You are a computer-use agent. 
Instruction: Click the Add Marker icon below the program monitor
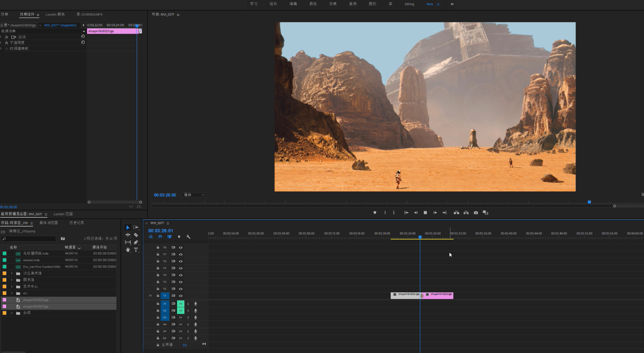(x=375, y=213)
